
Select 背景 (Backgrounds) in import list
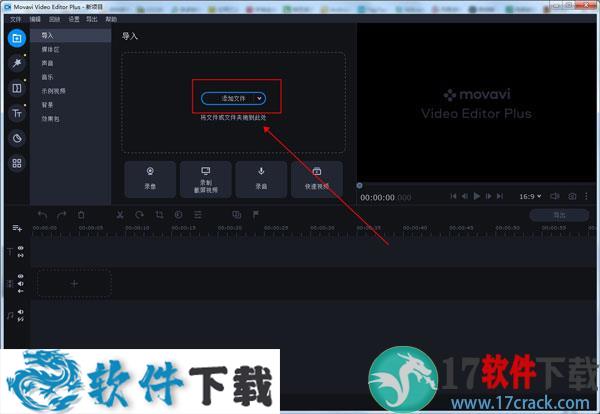pos(71,105)
